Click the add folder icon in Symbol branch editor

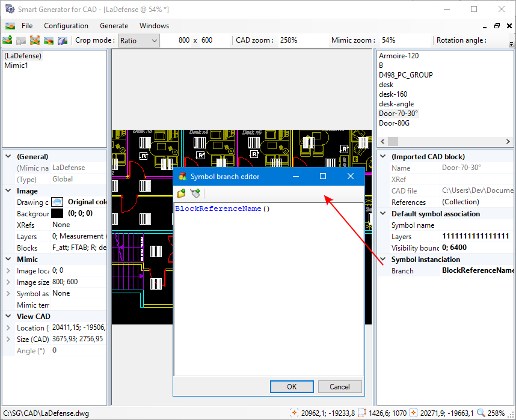click(181, 193)
